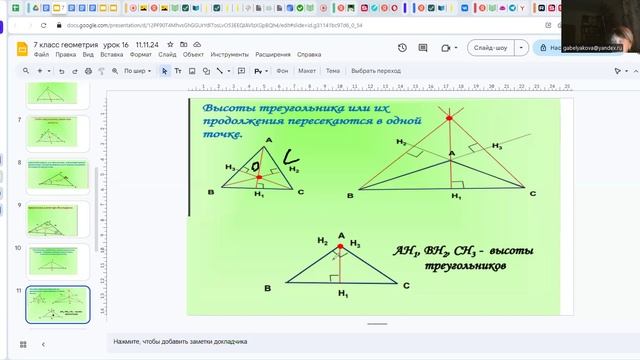Viewport: 640px width, 360px height.
Task: Collapse the menus with the chevron
Action: click(636, 71)
